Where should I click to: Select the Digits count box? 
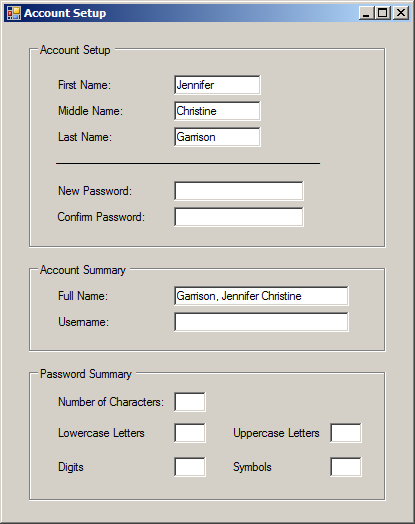pos(190,467)
